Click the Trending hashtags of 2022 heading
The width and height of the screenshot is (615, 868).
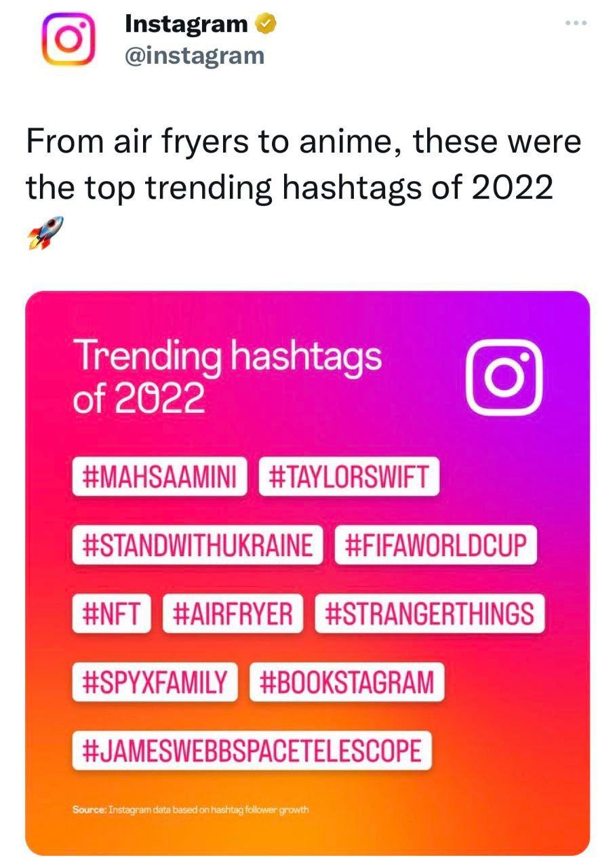click(227, 376)
